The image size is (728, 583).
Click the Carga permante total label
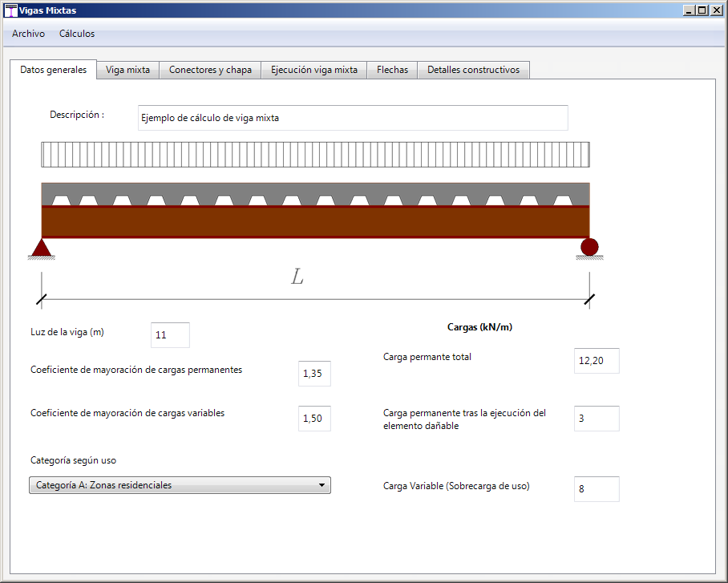tap(427, 357)
